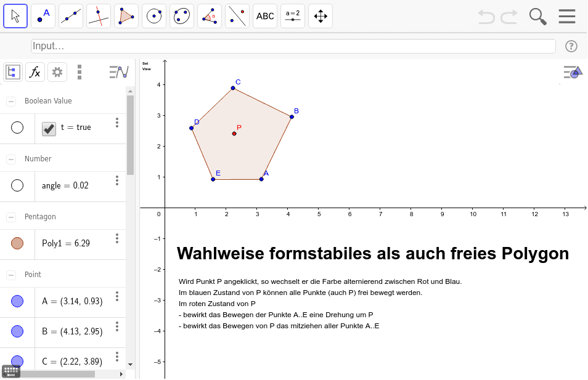Select the Point tool
The height and width of the screenshot is (380, 588).
[x=43, y=16]
